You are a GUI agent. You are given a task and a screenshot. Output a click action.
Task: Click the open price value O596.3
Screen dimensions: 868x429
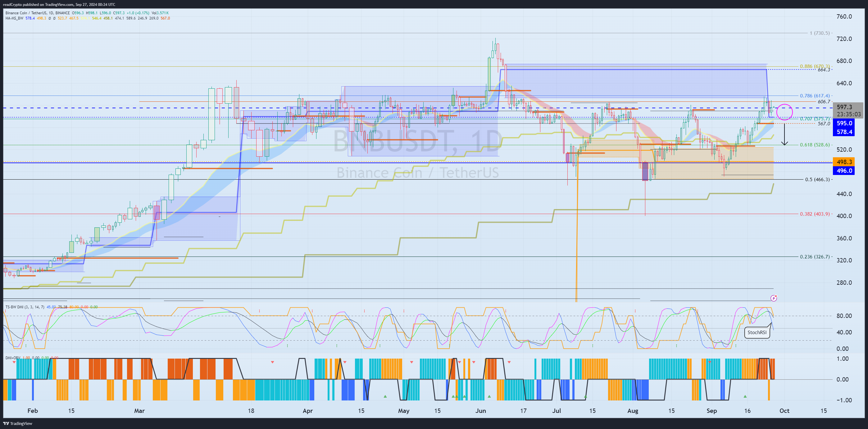(78, 13)
